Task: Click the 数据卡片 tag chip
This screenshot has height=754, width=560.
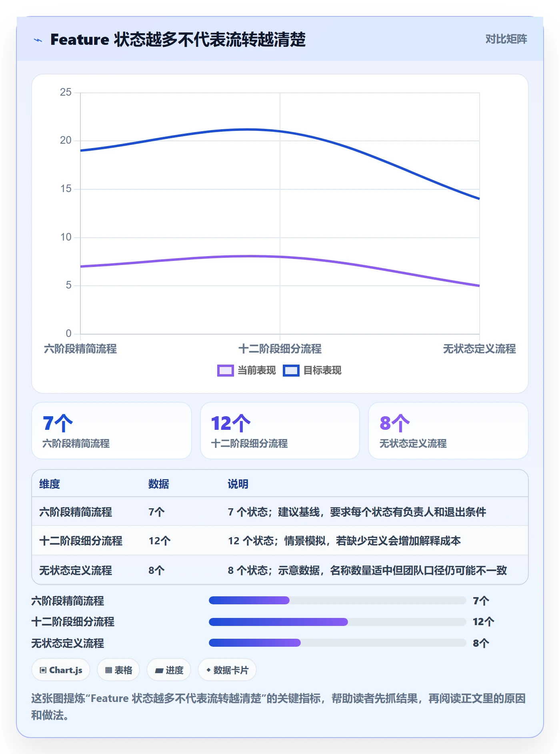Action: [x=227, y=670]
